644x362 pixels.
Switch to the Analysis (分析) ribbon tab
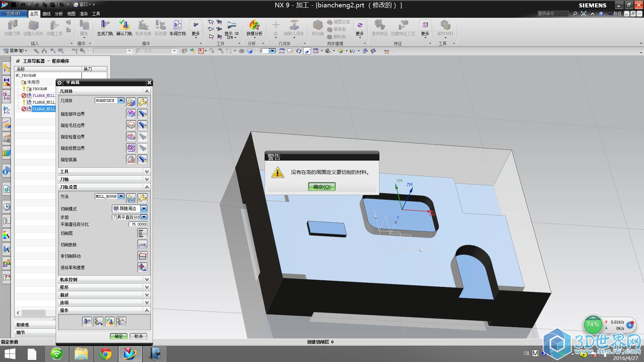click(59, 14)
